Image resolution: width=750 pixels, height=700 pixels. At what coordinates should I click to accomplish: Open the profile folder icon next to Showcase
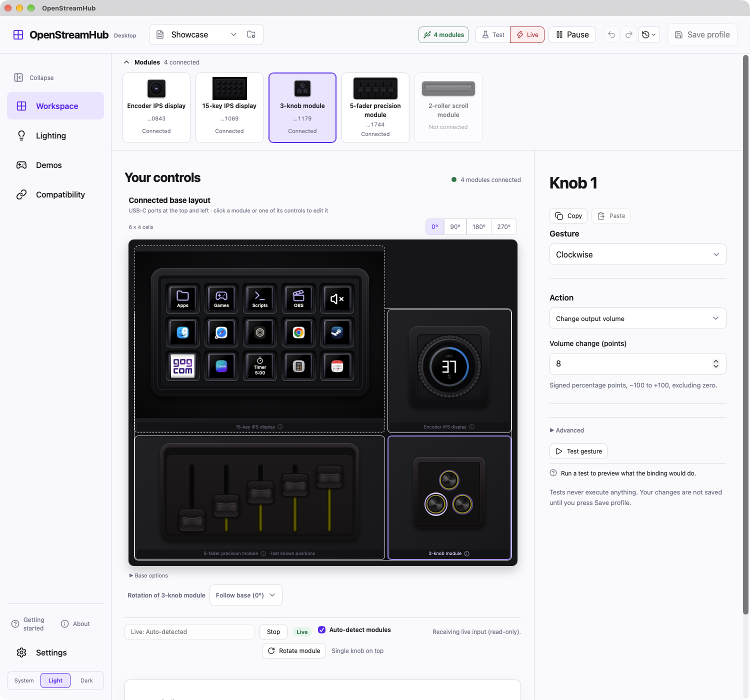(251, 34)
